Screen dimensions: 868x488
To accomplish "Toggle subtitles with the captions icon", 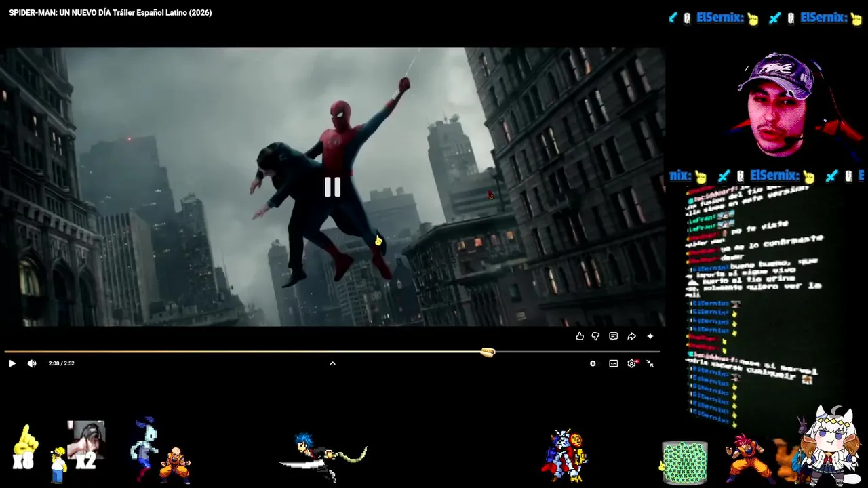I will 613,363.
